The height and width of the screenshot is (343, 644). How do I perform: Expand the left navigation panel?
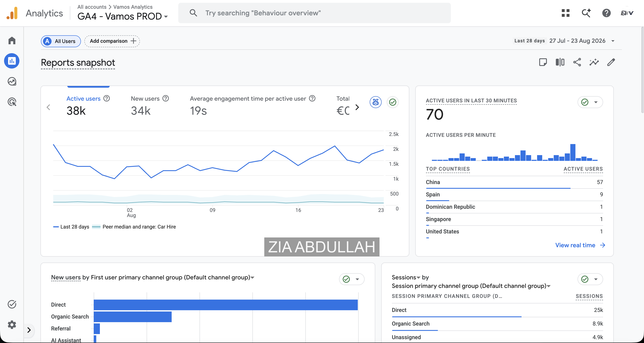(x=29, y=330)
